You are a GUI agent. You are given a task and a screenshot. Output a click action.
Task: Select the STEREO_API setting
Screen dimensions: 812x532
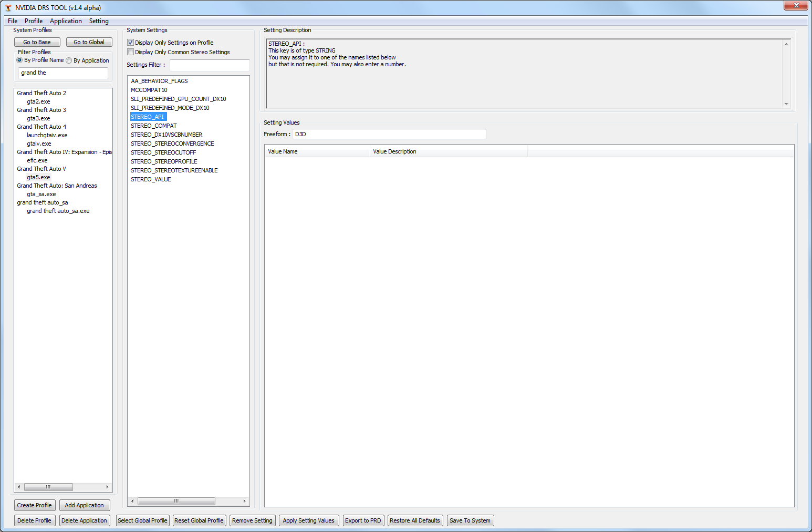point(148,117)
